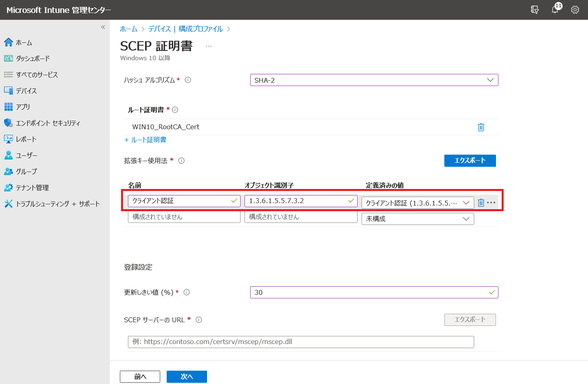This screenshot has width=588, height=384.
Task: Open the settings gear icon
Action: tap(575, 10)
